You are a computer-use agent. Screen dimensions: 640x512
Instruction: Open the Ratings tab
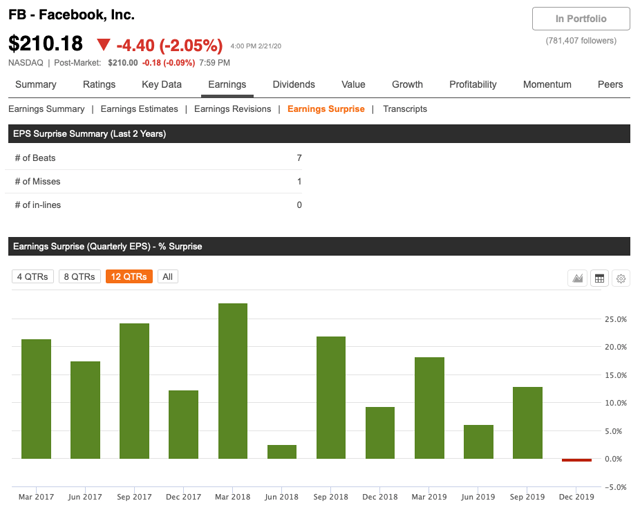99,85
